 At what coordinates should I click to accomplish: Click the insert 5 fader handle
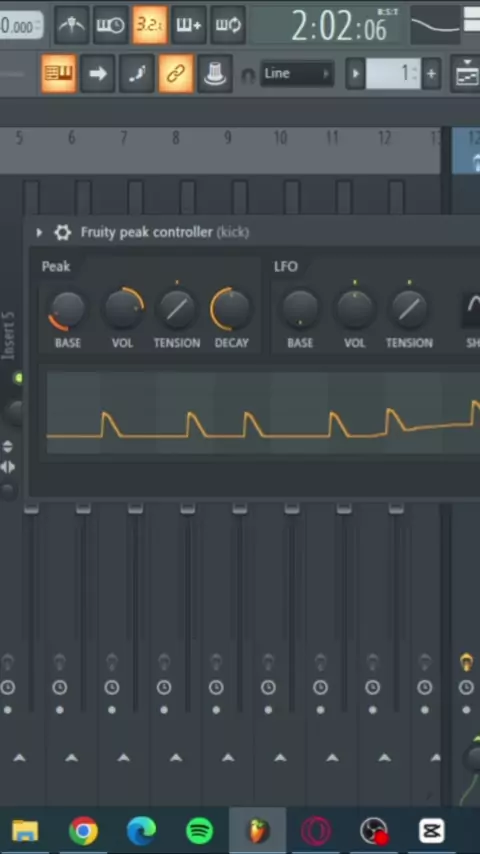click(x=31, y=509)
